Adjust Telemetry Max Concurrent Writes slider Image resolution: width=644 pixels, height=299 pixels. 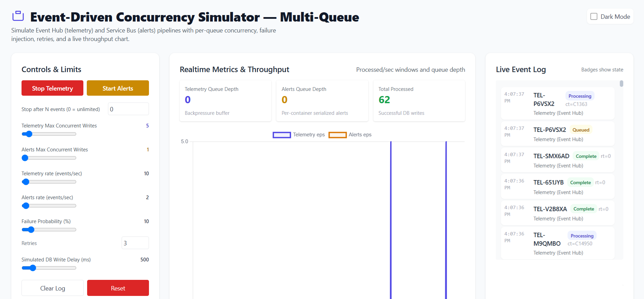coord(49,134)
